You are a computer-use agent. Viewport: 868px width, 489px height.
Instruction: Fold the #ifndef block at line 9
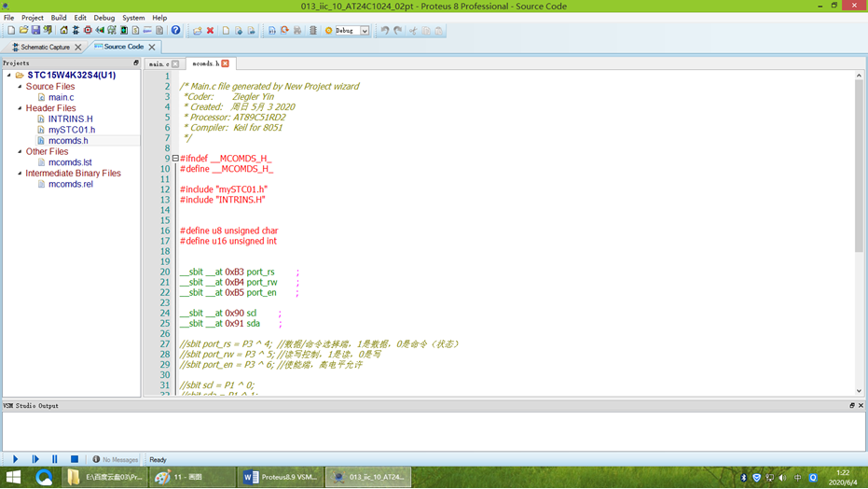[x=175, y=159]
